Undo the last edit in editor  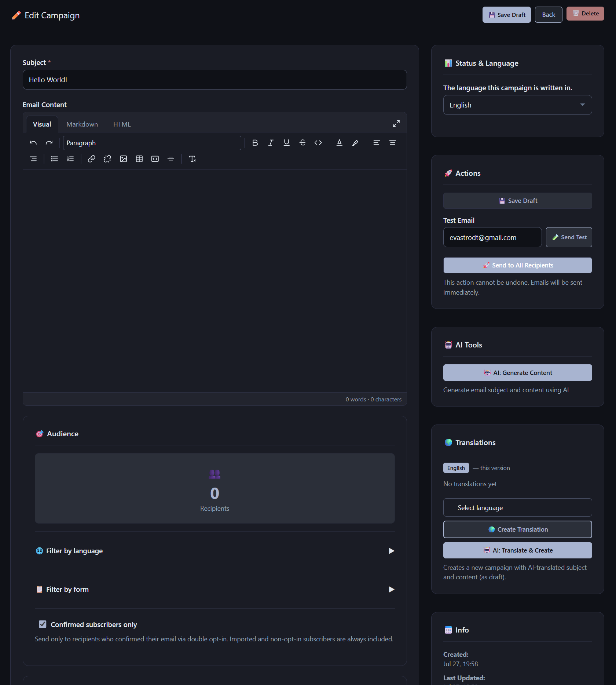click(33, 143)
